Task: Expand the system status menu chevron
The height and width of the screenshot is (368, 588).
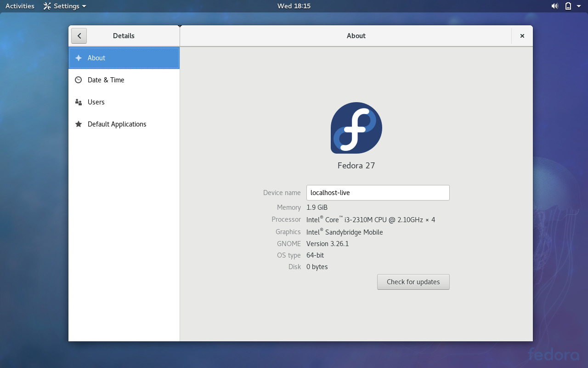Action: (578, 6)
